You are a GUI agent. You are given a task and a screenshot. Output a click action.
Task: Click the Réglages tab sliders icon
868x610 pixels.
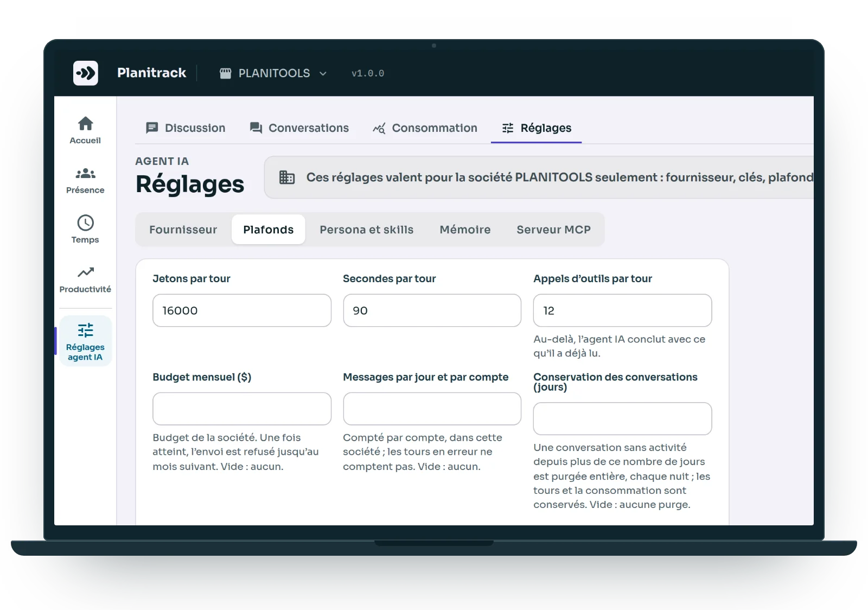tap(508, 128)
